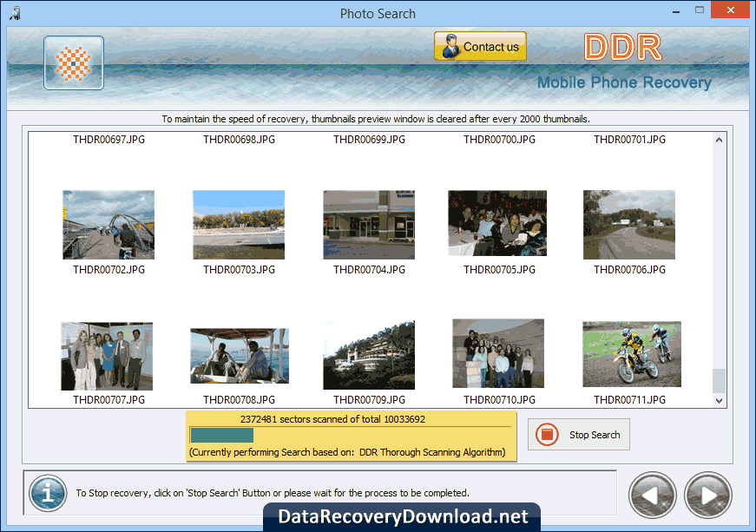Screen dimensions: 756x532
Task: Open the Contact us button
Action: (x=480, y=46)
